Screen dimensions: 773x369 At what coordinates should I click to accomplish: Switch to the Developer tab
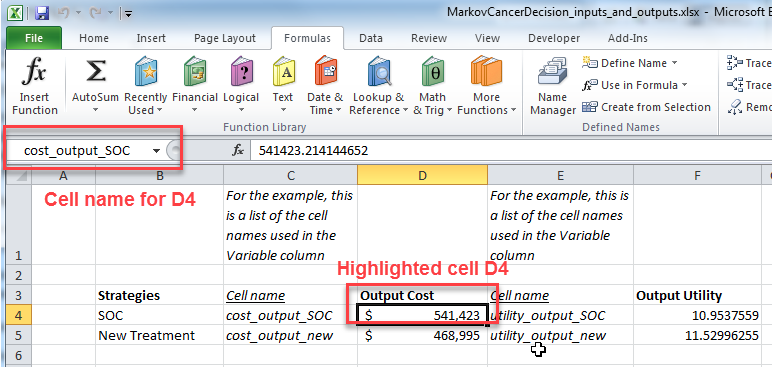(x=554, y=38)
